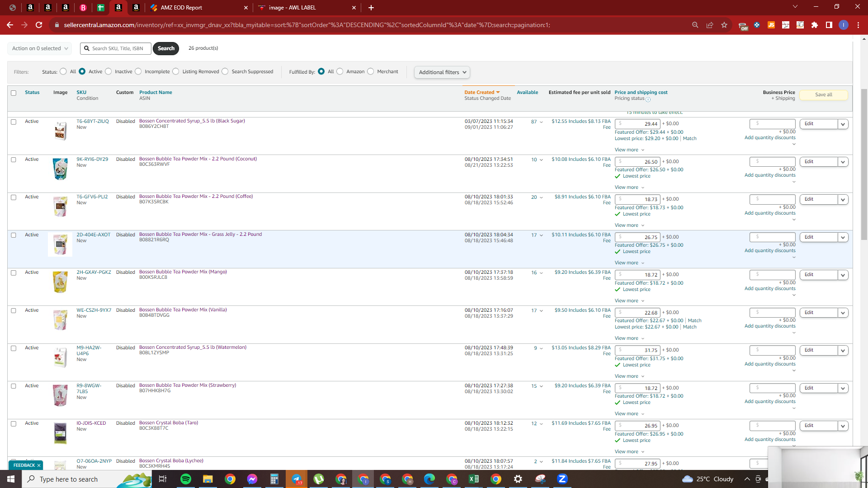Screen dimensions: 868x488
Task: Open the Additional filters dropdown
Action: coord(442,72)
